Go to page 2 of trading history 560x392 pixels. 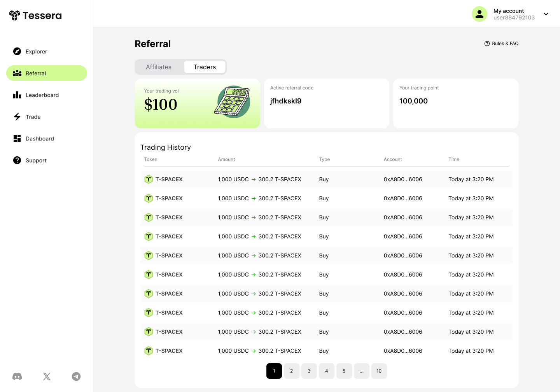[291, 371]
